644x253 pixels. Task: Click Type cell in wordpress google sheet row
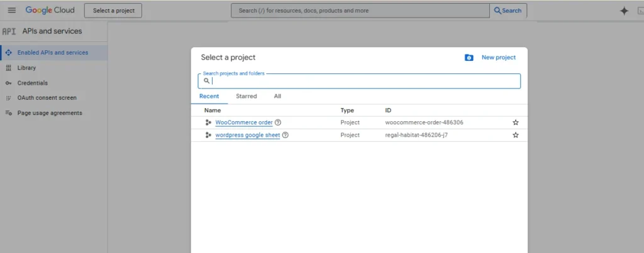(350, 135)
